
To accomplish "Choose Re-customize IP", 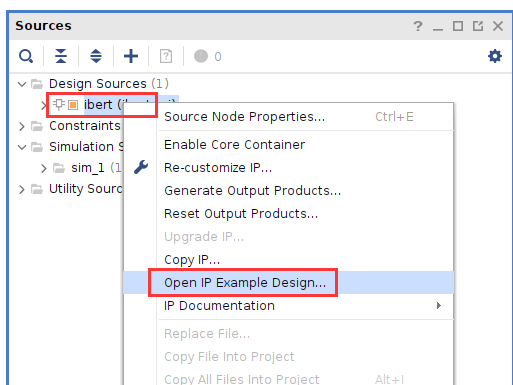I will click(289, 167).
